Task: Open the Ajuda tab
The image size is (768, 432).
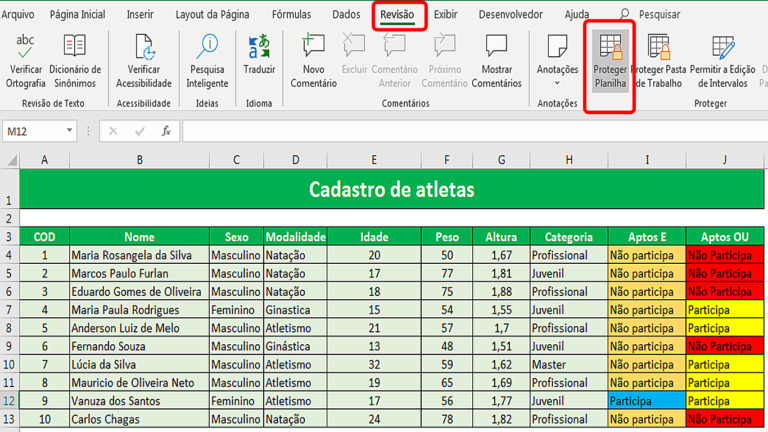Action: (577, 15)
